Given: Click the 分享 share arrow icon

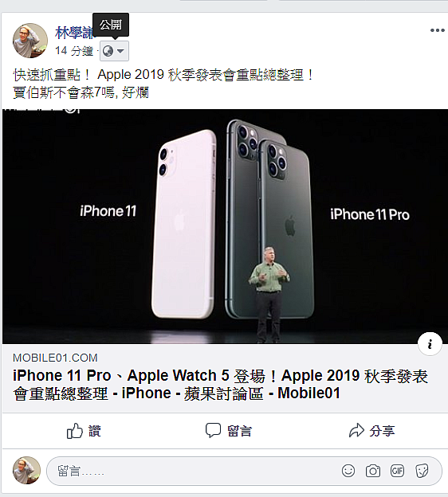Looking at the screenshot, I should (356, 430).
